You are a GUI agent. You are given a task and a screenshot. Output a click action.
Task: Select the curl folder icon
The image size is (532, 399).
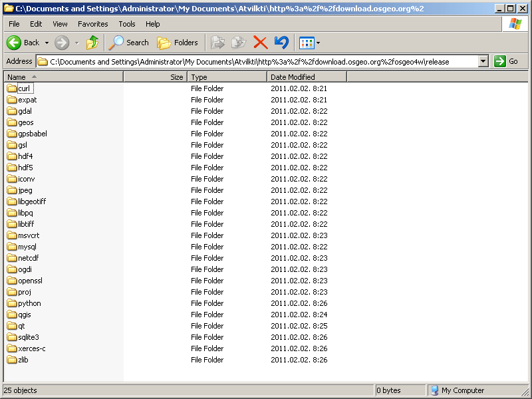point(11,88)
